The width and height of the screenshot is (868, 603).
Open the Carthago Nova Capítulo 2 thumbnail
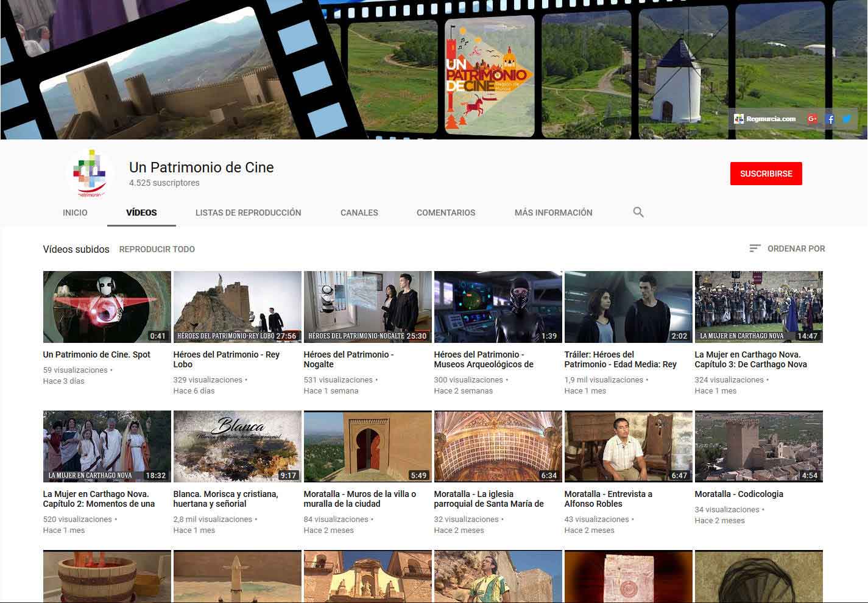(107, 446)
